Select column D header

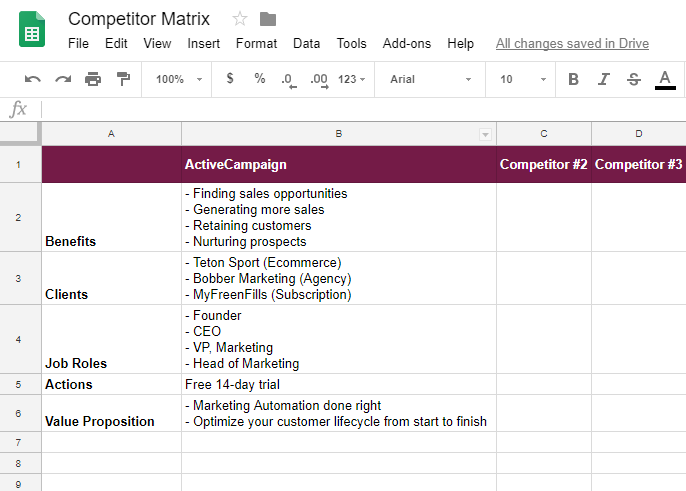point(639,134)
